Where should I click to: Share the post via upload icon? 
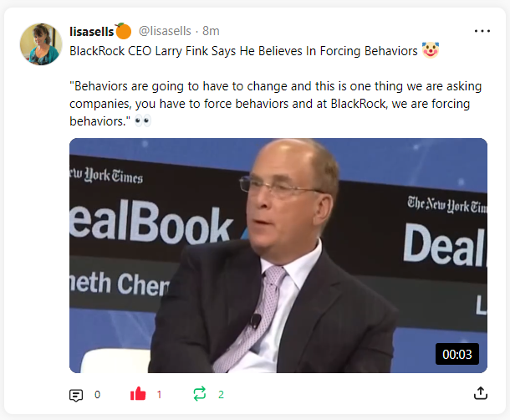[481, 393]
